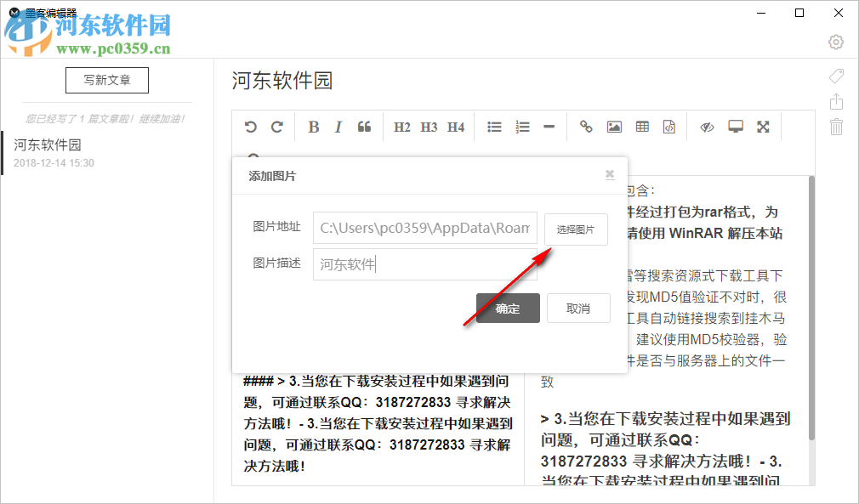Open the tag icon in the right sidebar

836,76
